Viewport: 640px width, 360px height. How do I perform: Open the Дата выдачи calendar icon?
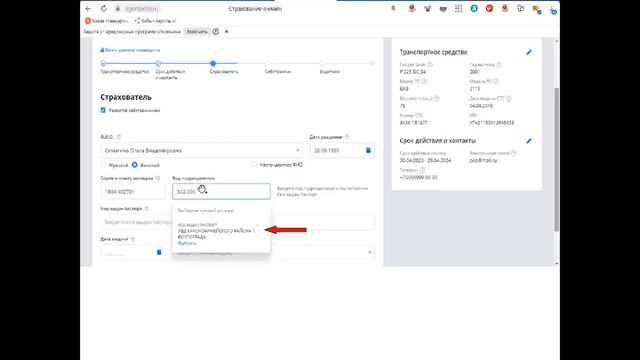159,252
